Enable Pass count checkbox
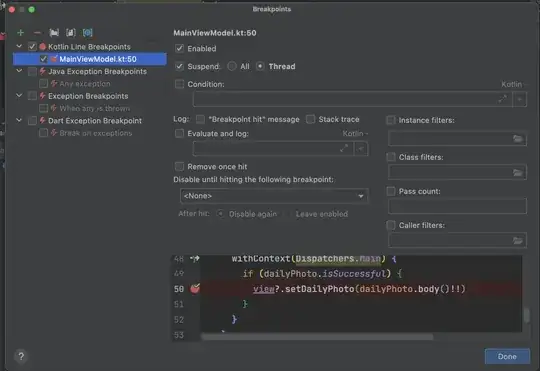The image size is (540, 371). click(391, 191)
